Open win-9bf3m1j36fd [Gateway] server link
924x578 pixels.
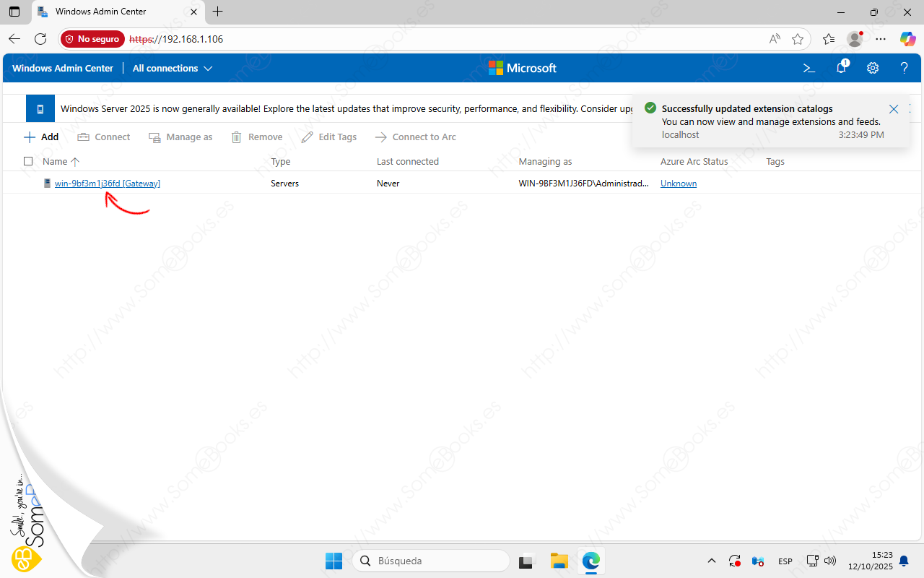coord(107,184)
